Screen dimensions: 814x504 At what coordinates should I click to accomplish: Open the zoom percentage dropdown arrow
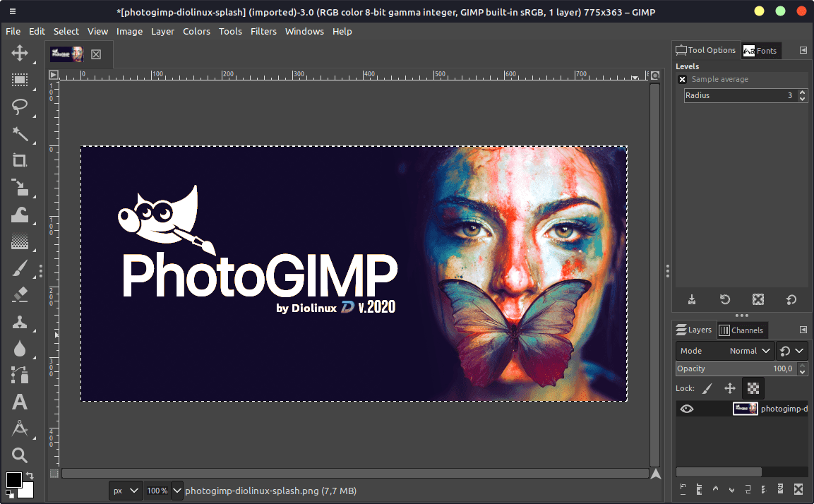pyautogui.click(x=177, y=491)
